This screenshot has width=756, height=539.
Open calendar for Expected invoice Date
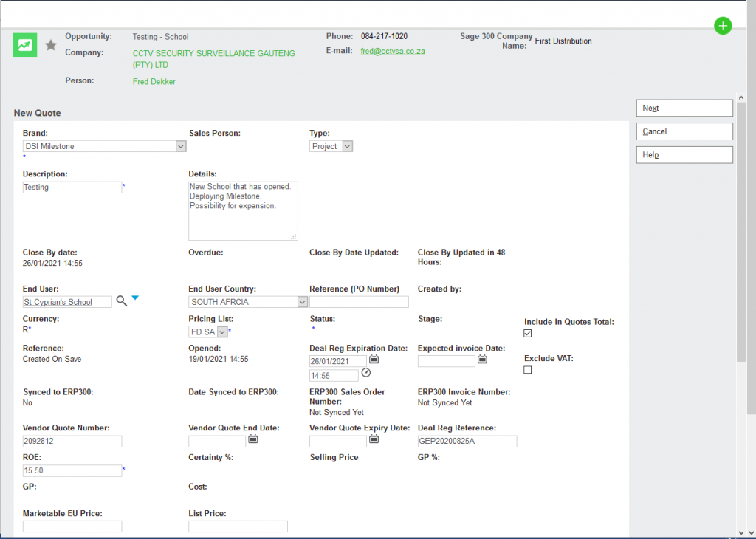coord(482,360)
